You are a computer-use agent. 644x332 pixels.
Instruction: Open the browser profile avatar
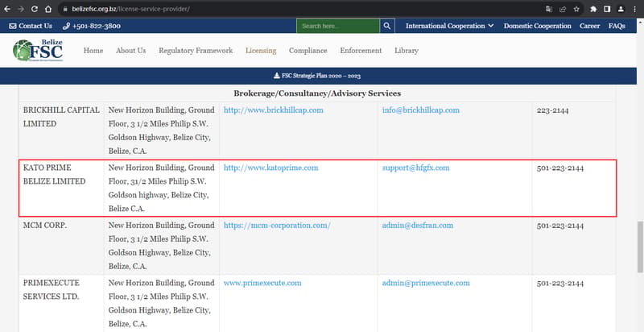621,9
